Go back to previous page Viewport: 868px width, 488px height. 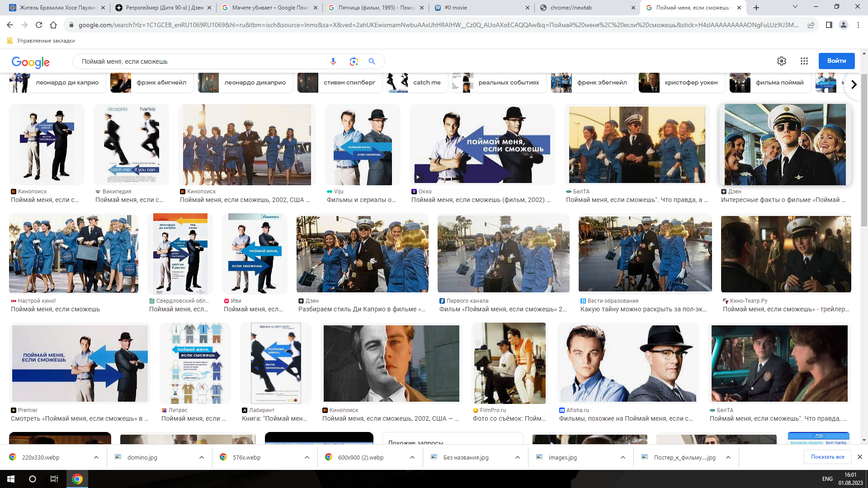tap(10, 25)
